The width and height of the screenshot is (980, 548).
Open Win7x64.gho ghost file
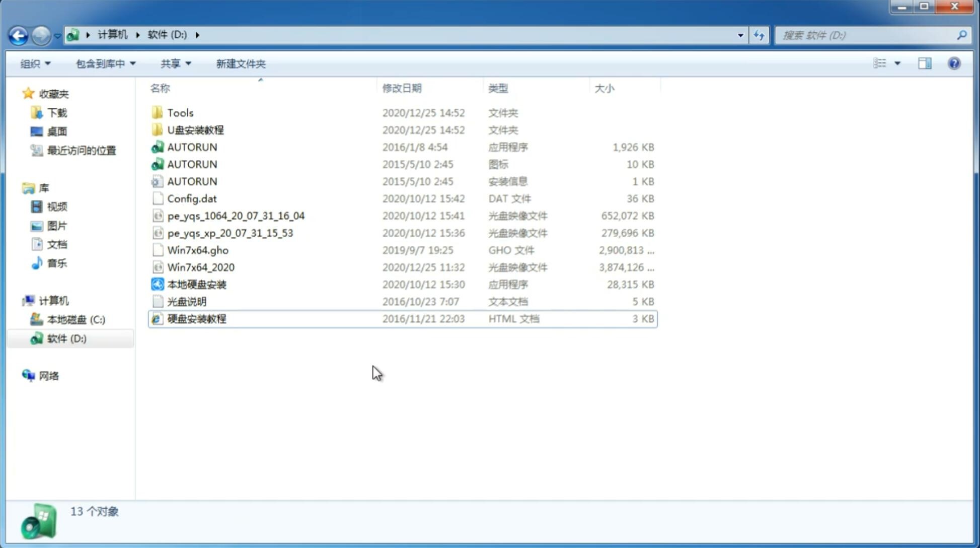click(198, 249)
